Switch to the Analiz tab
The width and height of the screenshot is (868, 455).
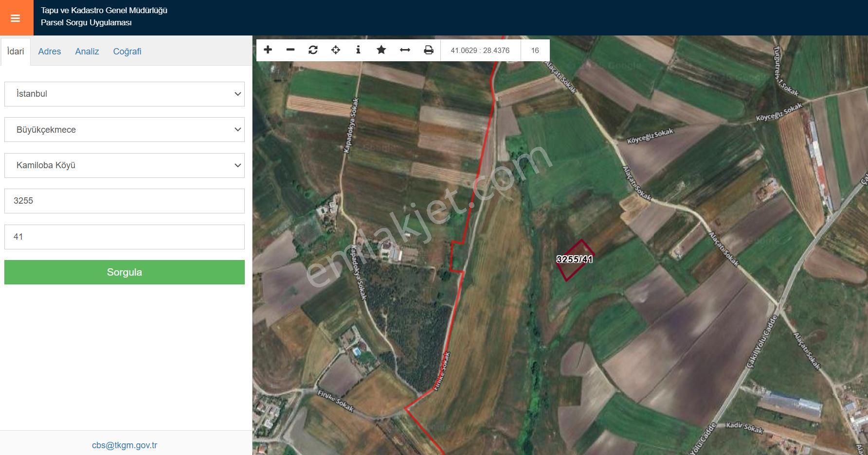coord(87,51)
